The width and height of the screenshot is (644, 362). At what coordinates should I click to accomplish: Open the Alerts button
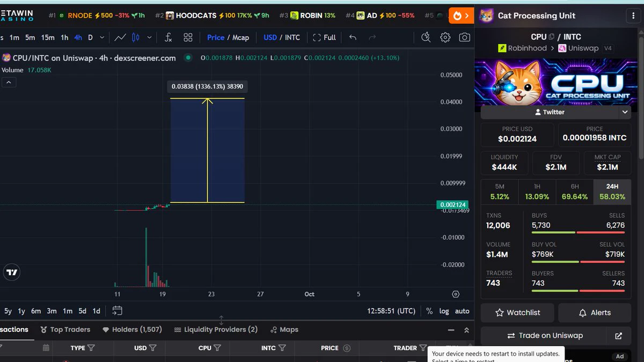[595, 313]
